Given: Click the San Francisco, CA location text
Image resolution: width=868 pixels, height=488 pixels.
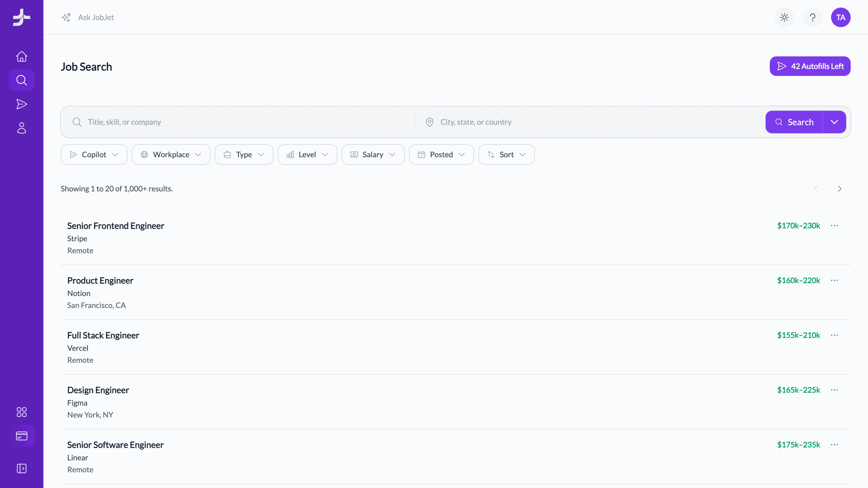Looking at the screenshot, I should [x=96, y=305].
